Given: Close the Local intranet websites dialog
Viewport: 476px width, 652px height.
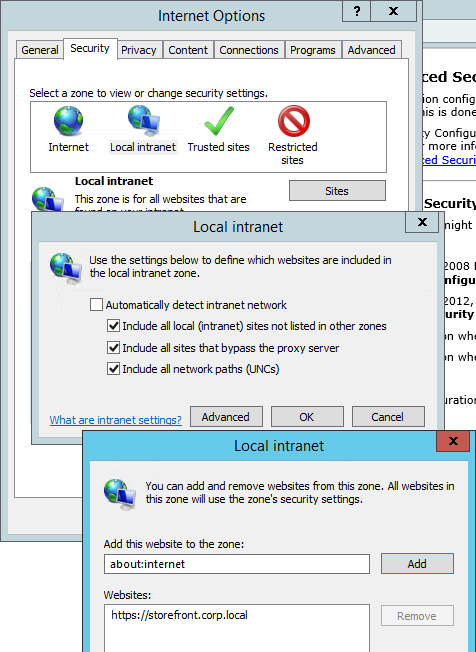Looking at the screenshot, I should point(453,441).
